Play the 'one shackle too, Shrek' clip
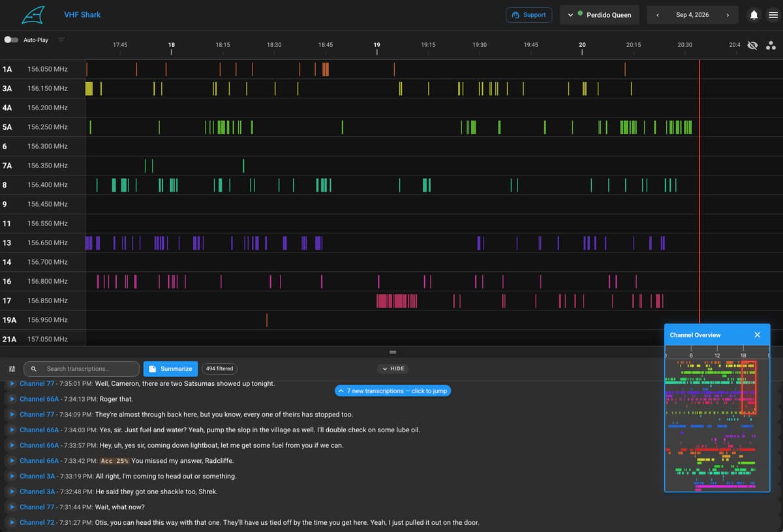The image size is (783, 532). click(12, 492)
